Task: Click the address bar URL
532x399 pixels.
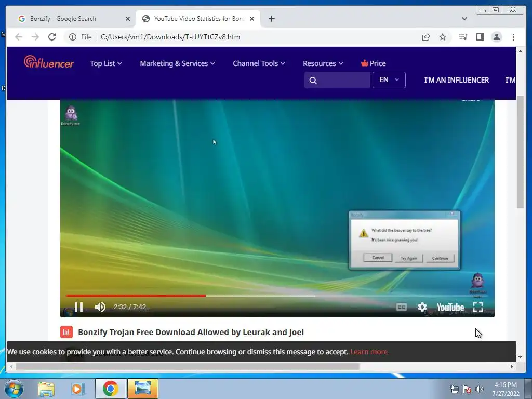Action: point(170,37)
